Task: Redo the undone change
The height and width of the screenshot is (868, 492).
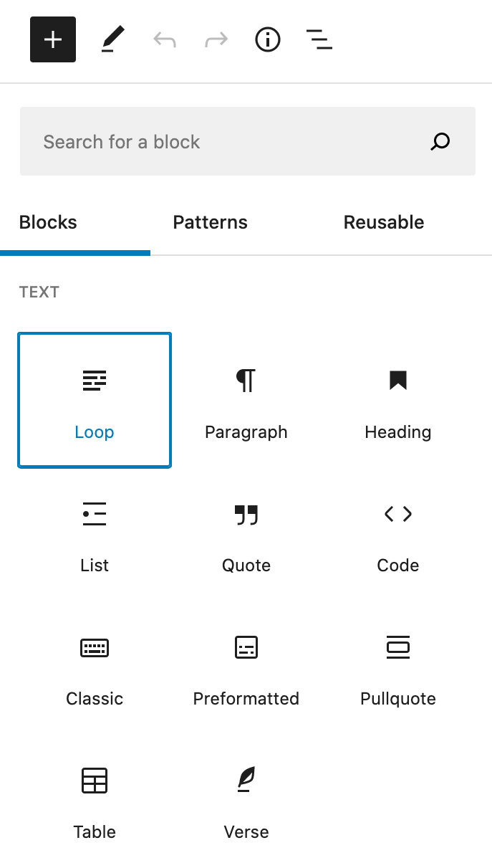Action: 214,39
